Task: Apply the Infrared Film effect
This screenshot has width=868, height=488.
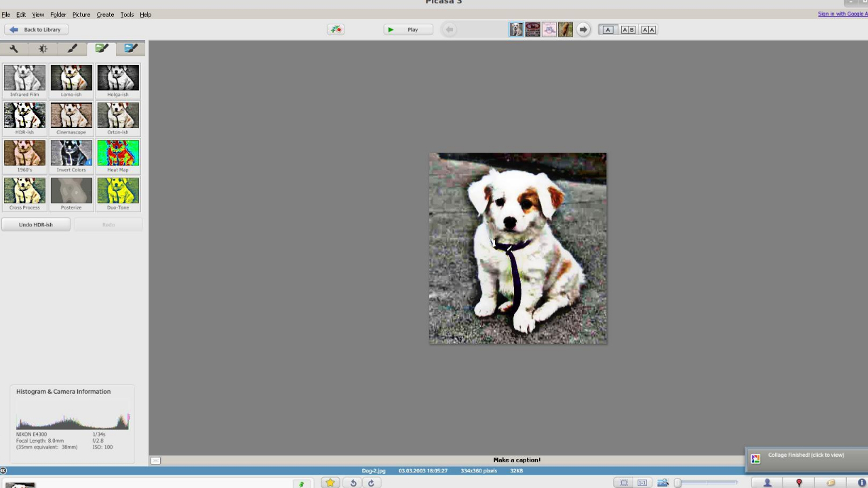Action: (x=24, y=79)
